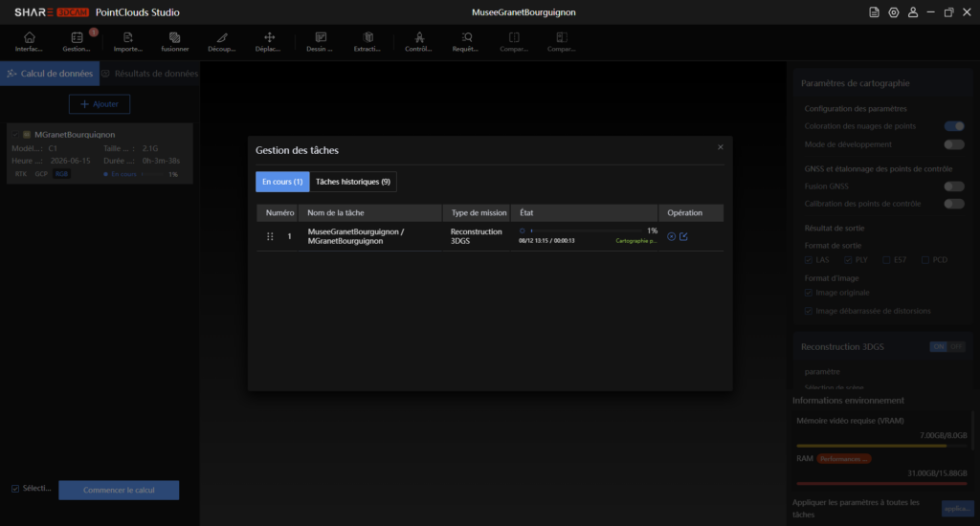
Task: Click the Numéro column header
Action: 279,213
